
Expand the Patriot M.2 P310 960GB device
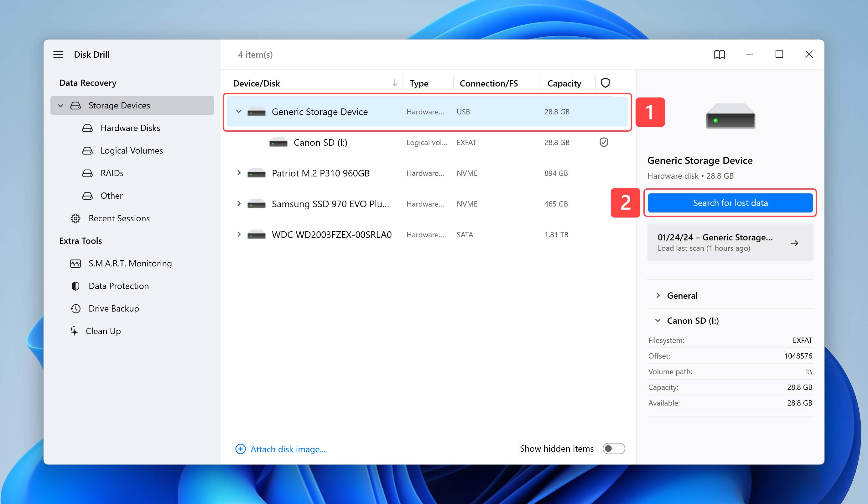click(x=237, y=173)
